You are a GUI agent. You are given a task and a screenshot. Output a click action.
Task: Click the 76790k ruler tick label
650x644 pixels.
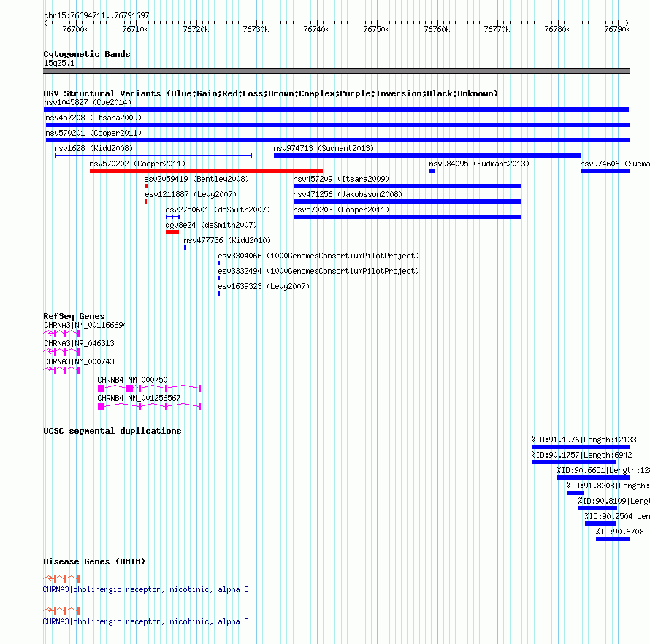click(617, 29)
